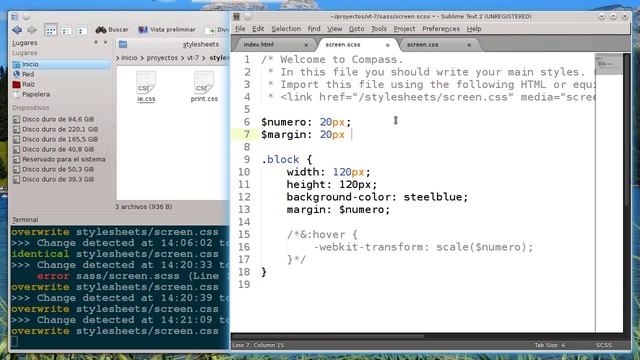640x360 pixels.
Task: Click line 7 $margin declaration in editor
Action: 303,135
